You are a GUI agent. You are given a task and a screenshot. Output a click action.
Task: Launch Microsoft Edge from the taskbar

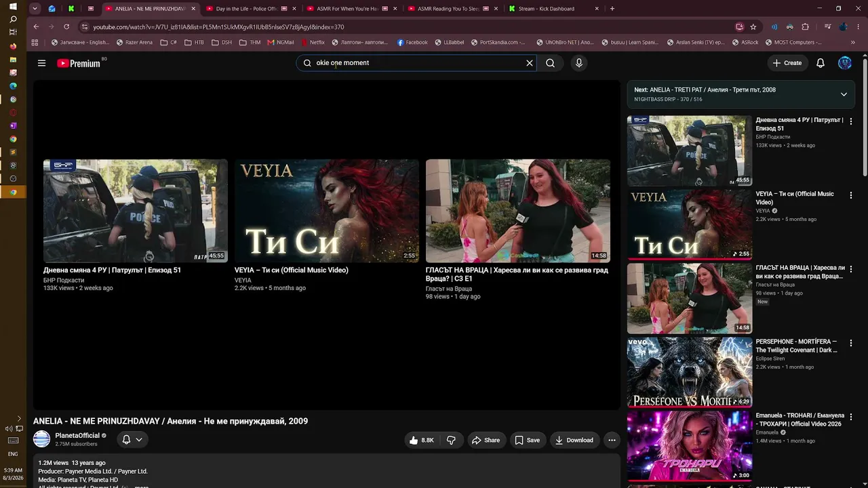pos(13,86)
